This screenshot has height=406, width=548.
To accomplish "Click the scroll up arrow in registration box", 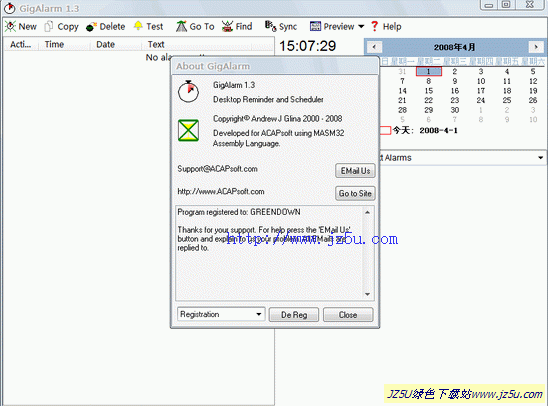I will (367, 212).
